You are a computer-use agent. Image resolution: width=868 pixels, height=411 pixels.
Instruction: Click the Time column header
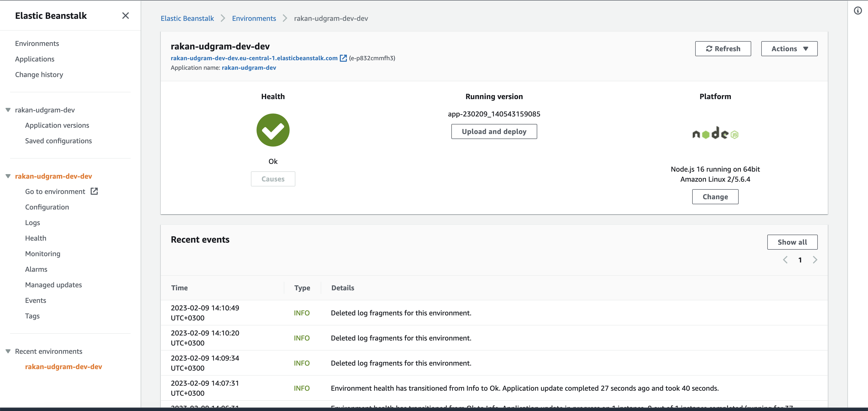(x=179, y=288)
